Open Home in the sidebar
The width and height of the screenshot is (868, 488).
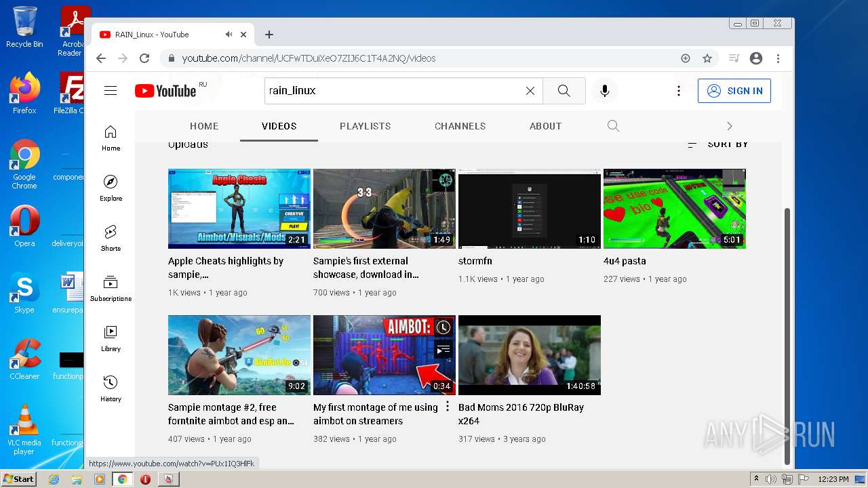pos(111,138)
